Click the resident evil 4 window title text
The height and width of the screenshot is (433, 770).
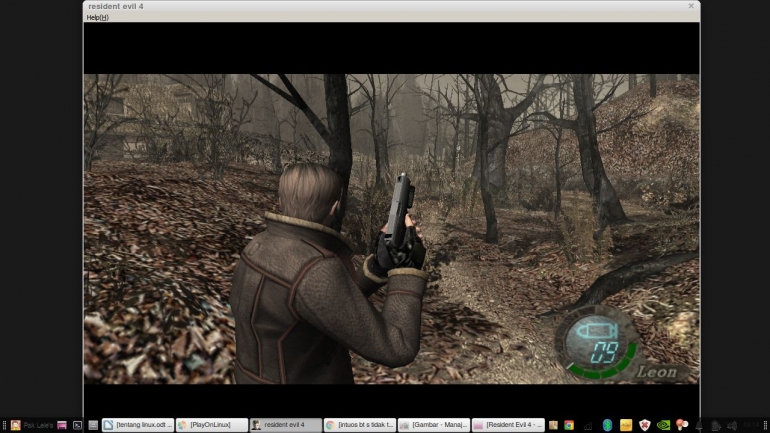116,6
